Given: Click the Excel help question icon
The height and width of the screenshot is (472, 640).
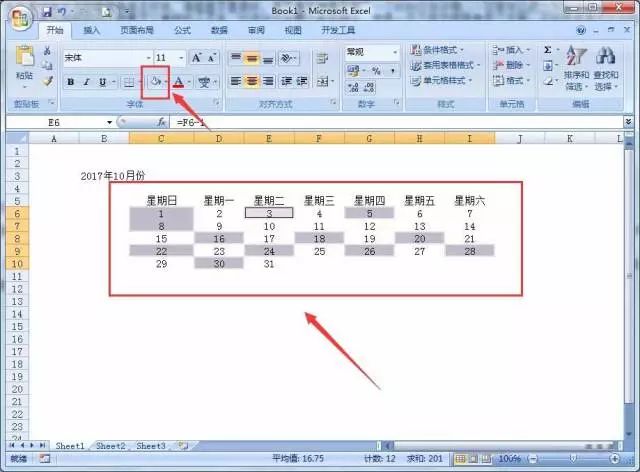Looking at the screenshot, I should (581, 30).
